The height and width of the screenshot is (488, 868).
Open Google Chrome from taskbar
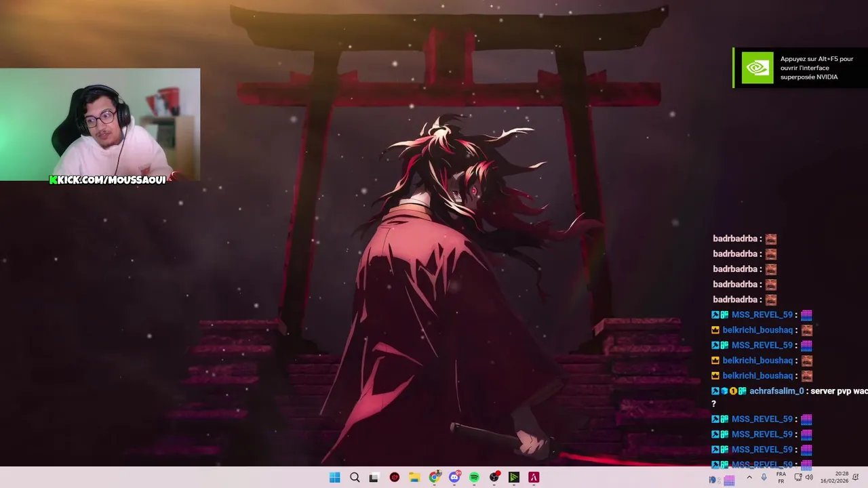(435, 478)
